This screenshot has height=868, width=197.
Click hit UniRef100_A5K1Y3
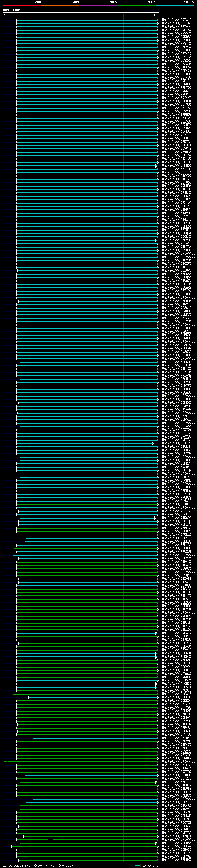coord(177,525)
